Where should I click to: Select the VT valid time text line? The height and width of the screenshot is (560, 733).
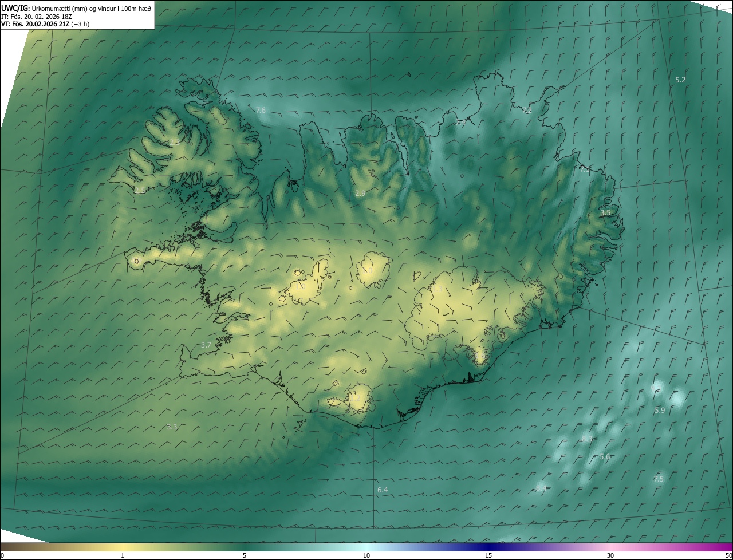coord(45,24)
